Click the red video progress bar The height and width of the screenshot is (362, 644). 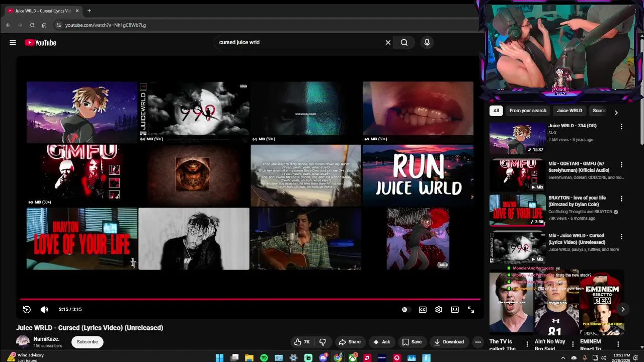tap(250, 299)
